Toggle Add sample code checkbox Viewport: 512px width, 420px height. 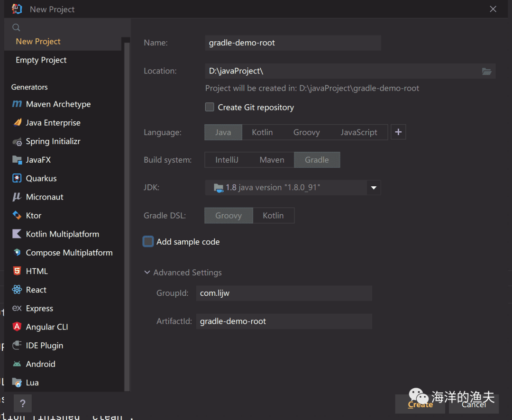click(148, 242)
